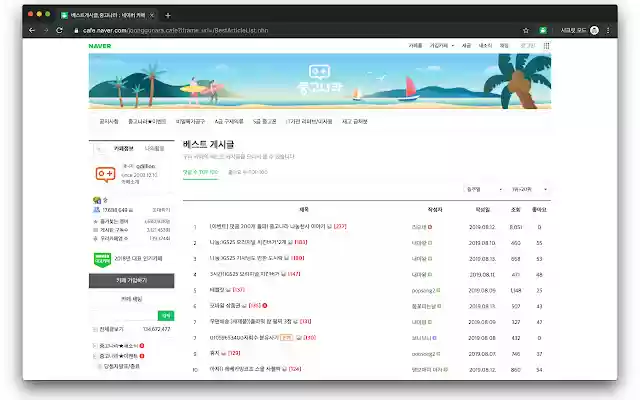
Task: Click the date 2019.08.07 cell
Action: (x=482, y=354)
